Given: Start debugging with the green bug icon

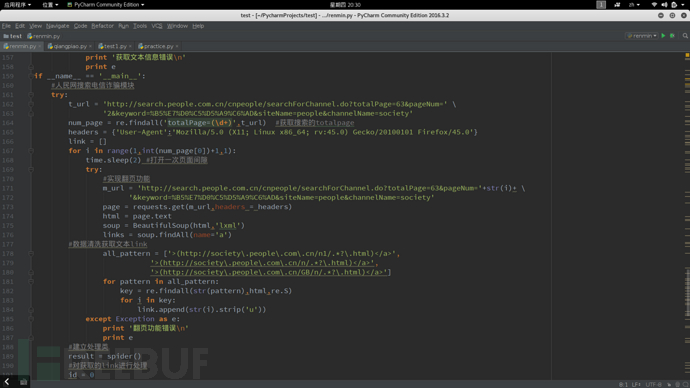Looking at the screenshot, I should 672,36.
